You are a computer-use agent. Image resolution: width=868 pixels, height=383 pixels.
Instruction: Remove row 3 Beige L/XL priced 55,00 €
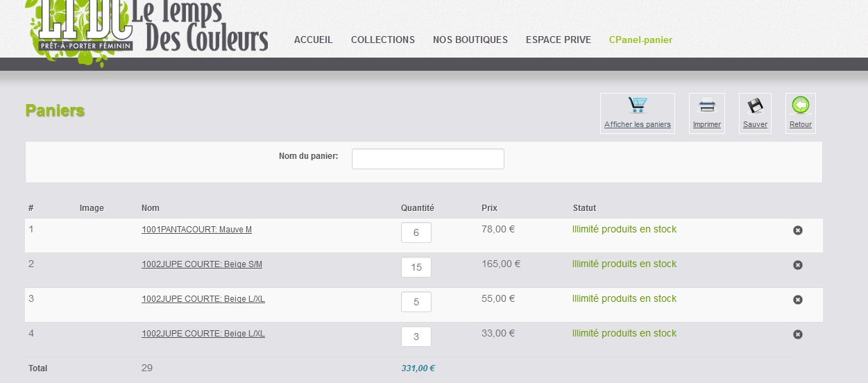[x=798, y=300]
